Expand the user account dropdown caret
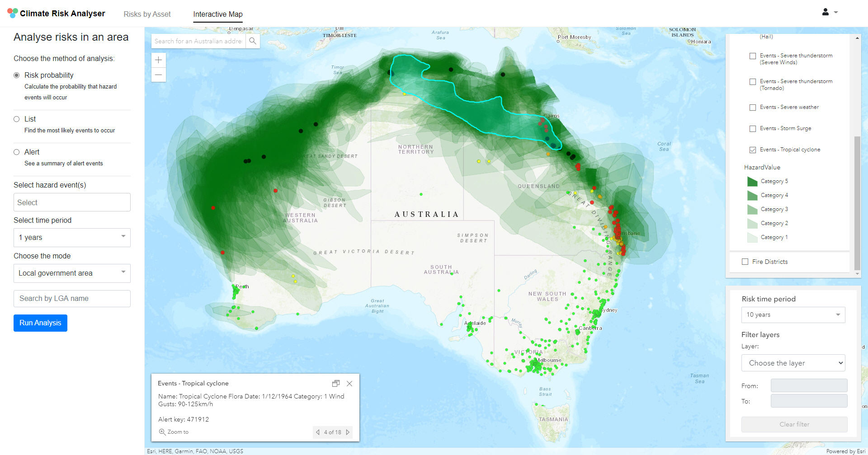The image size is (868, 455). click(836, 13)
